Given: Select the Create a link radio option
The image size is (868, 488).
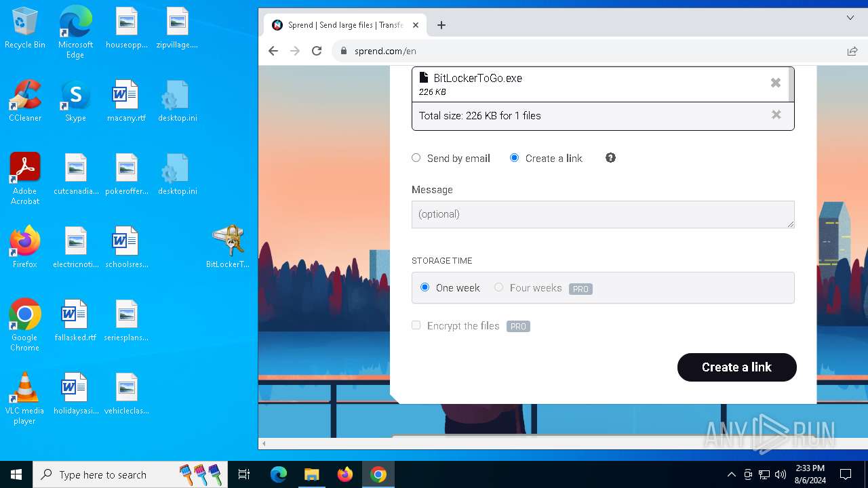Looking at the screenshot, I should (x=514, y=158).
